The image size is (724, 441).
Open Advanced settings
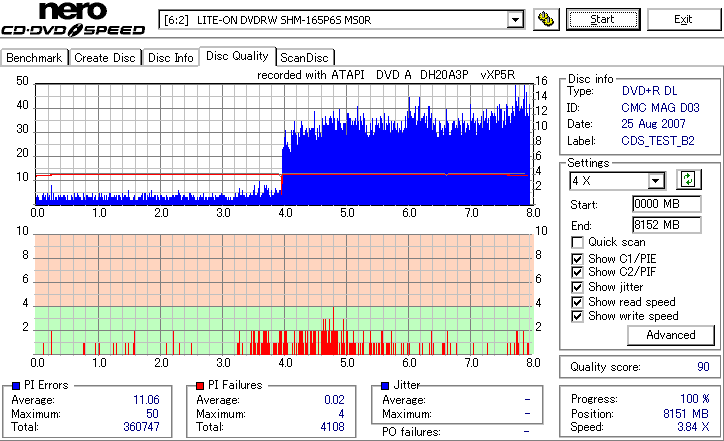[x=670, y=335]
